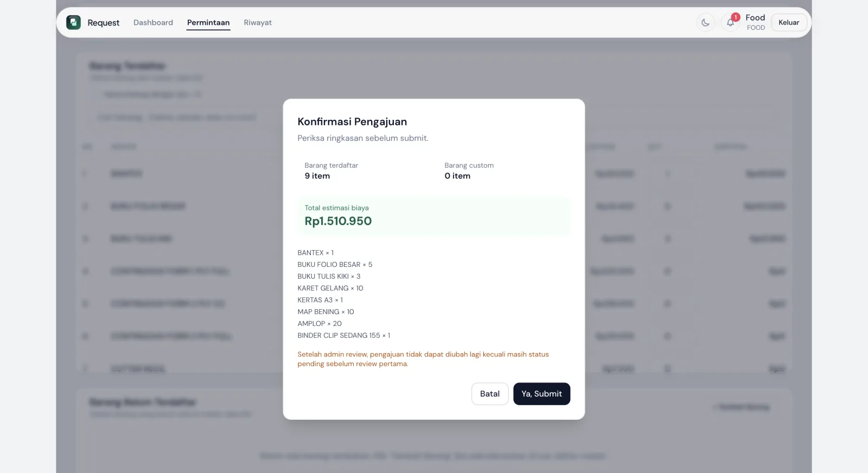This screenshot has width=868, height=473.
Task: Select the Permintaan tab
Action: point(208,22)
